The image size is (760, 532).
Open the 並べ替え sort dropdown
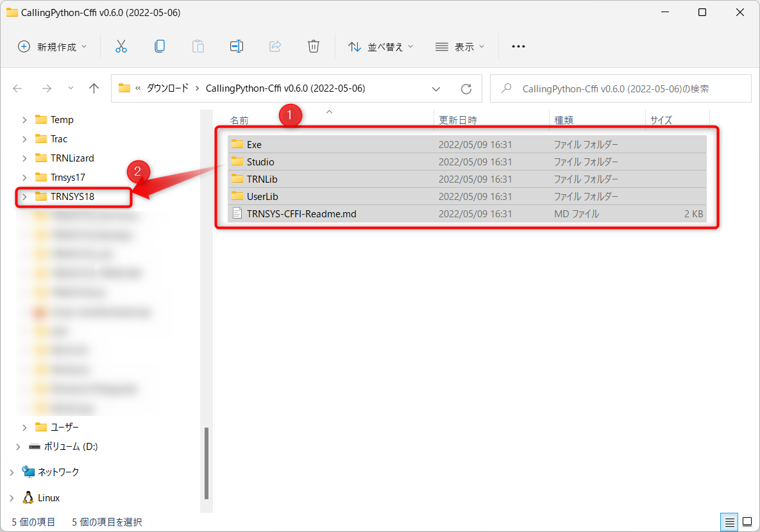pyautogui.click(x=380, y=47)
